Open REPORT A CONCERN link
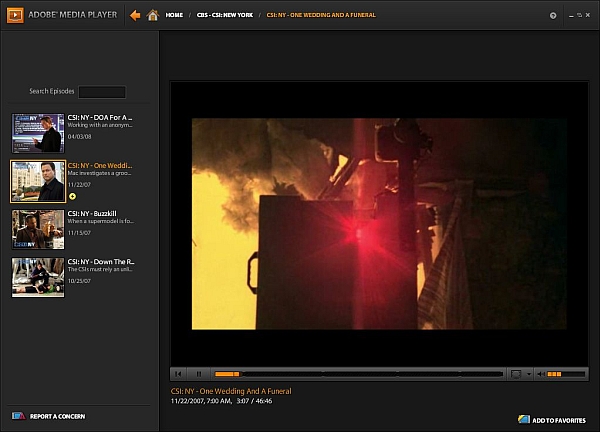The height and width of the screenshot is (432, 600). click(57, 416)
